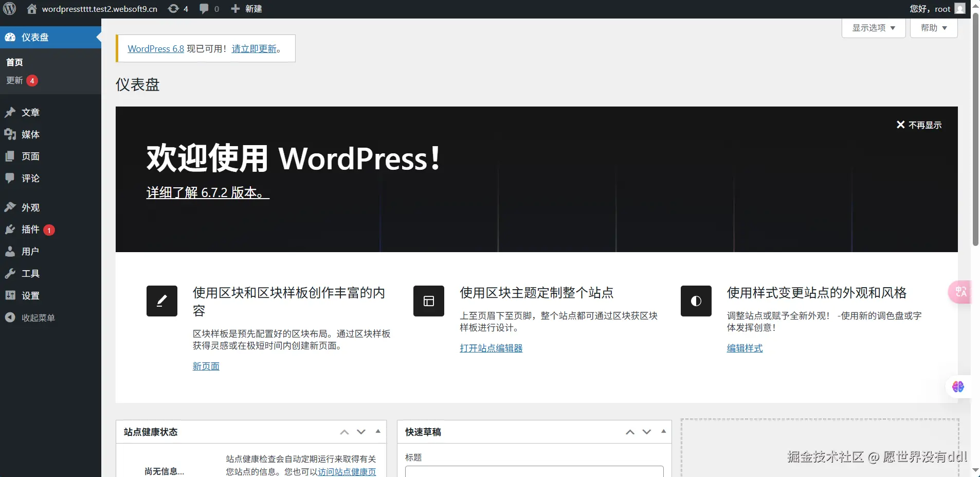980x477 pixels.
Task: Open the 文章 pushpin menu icon
Action: click(10, 112)
